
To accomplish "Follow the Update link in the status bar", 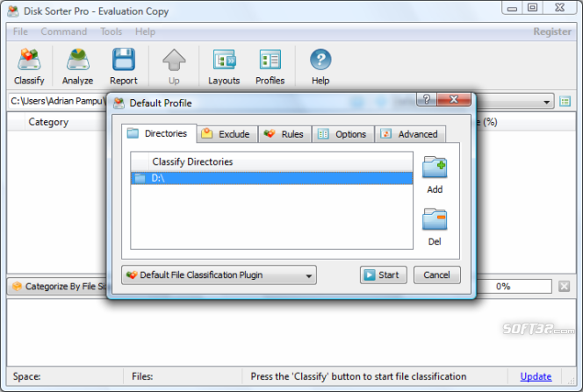I will [x=536, y=376].
